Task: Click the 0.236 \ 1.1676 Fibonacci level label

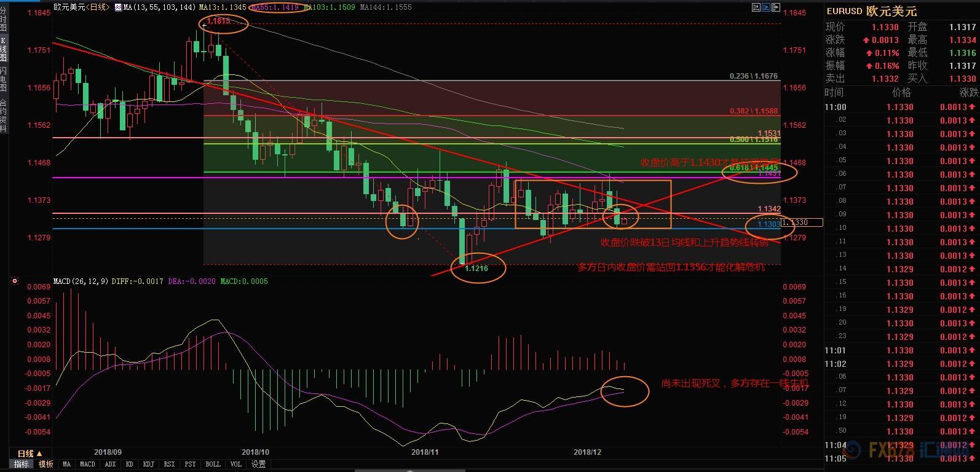Action: coord(753,76)
